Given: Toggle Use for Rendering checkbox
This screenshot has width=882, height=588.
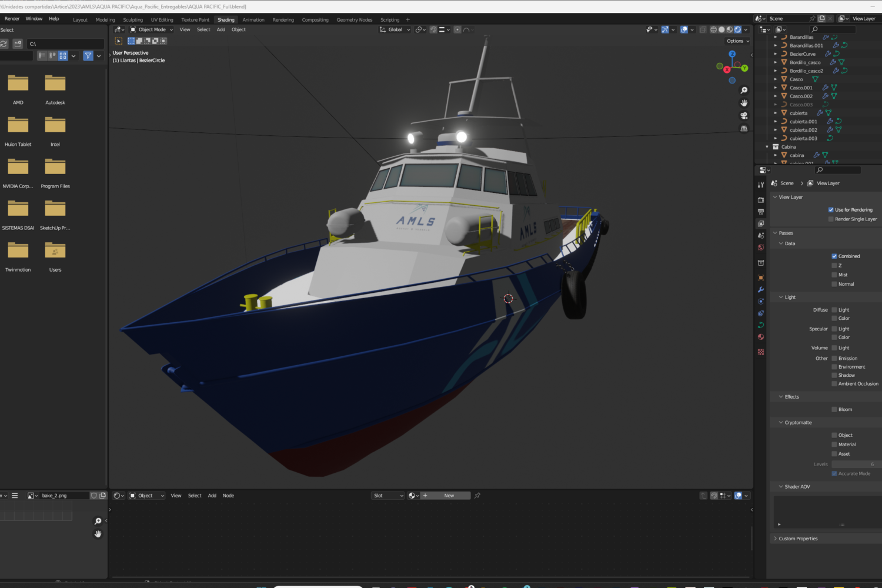Looking at the screenshot, I should (x=831, y=210).
